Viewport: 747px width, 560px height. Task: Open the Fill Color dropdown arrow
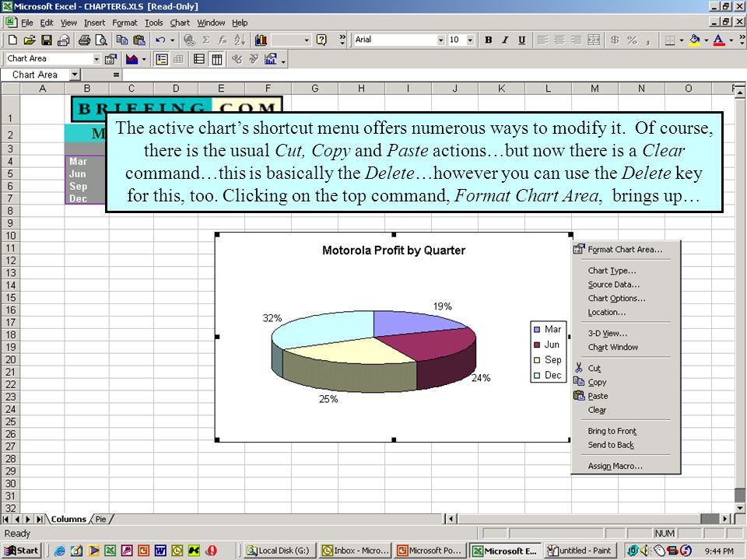706,40
